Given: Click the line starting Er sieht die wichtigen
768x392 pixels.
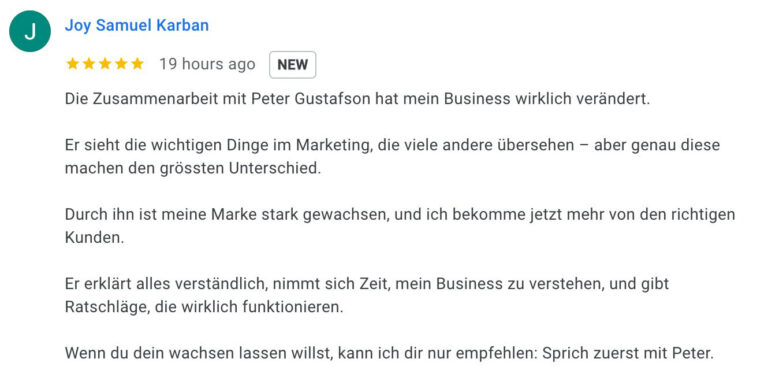Looking at the screenshot, I should point(392,146).
